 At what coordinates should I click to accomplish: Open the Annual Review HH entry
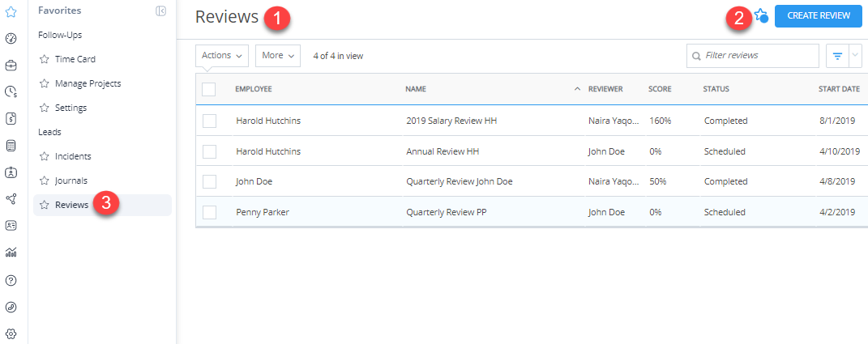pyautogui.click(x=441, y=151)
